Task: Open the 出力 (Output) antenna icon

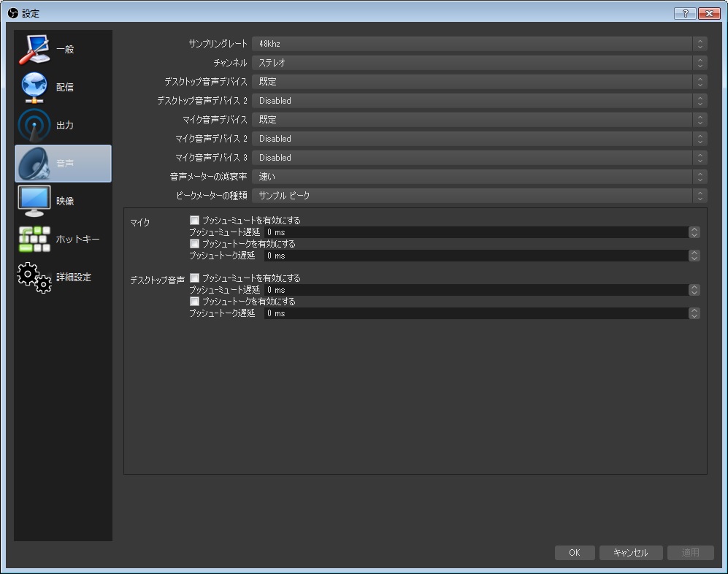Action: pos(34,126)
